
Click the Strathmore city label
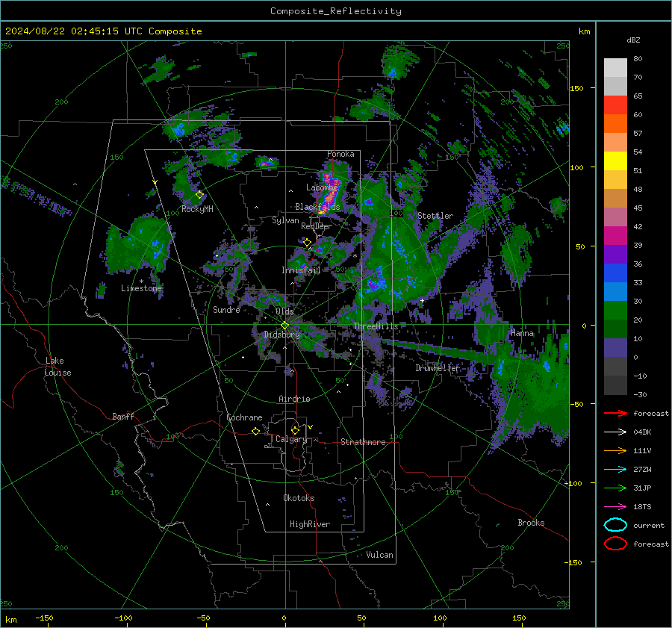(363, 442)
